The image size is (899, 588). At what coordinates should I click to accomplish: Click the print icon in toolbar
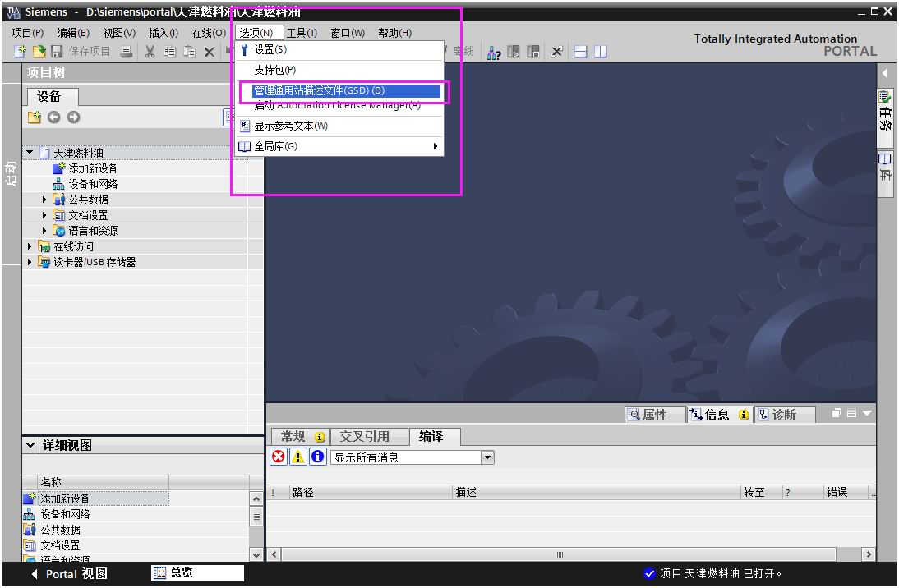click(127, 52)
